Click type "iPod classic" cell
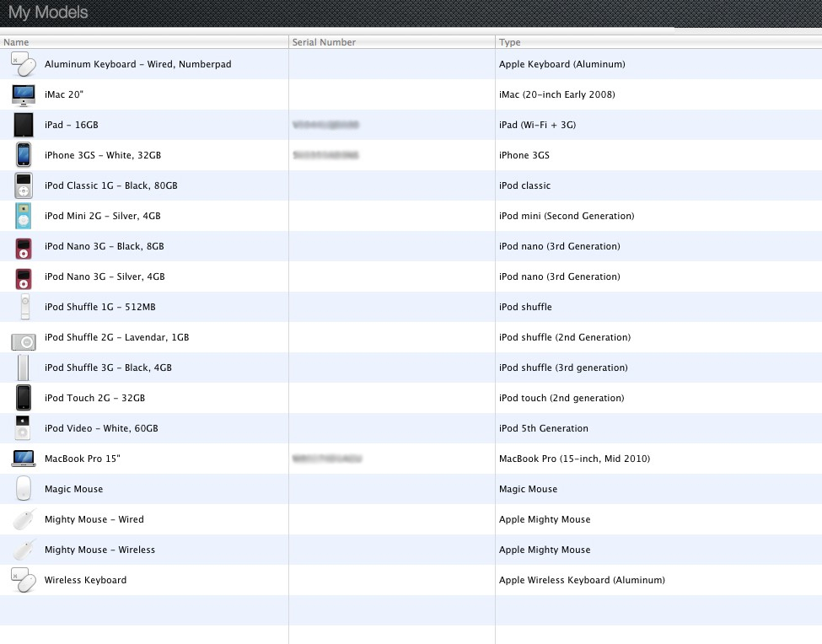The width and height of the screenshot is (822, 644). [x=524, y=185]
